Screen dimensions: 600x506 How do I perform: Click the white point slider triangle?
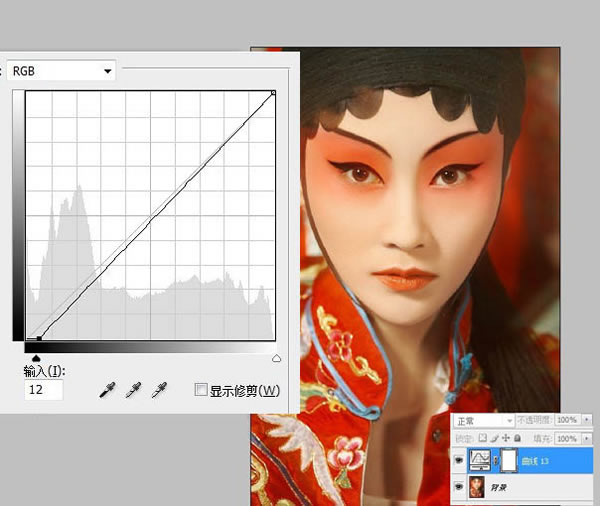tap(276, 358)
